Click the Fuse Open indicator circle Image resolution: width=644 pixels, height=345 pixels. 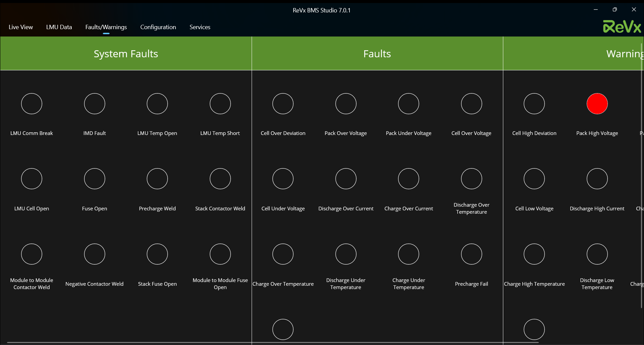pos(94,179)
